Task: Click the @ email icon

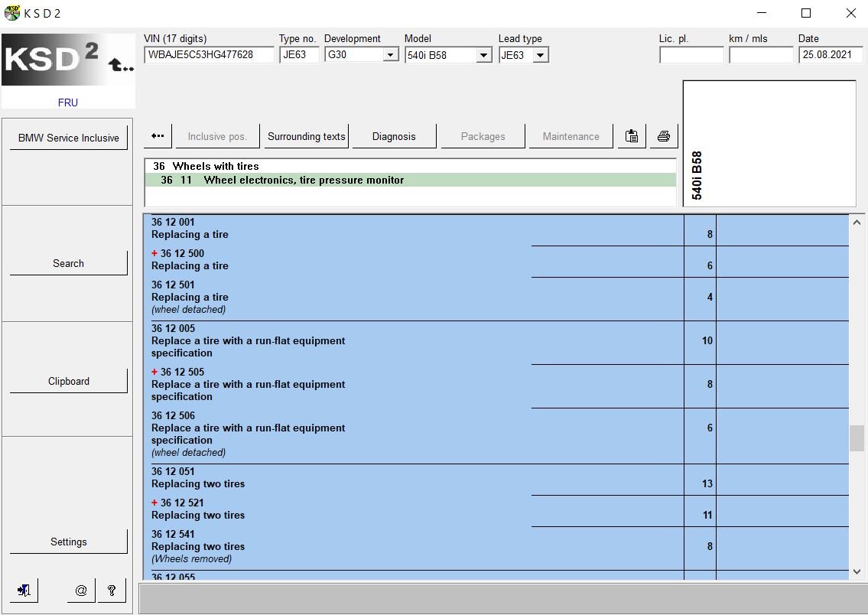Action: pos(81,591)
